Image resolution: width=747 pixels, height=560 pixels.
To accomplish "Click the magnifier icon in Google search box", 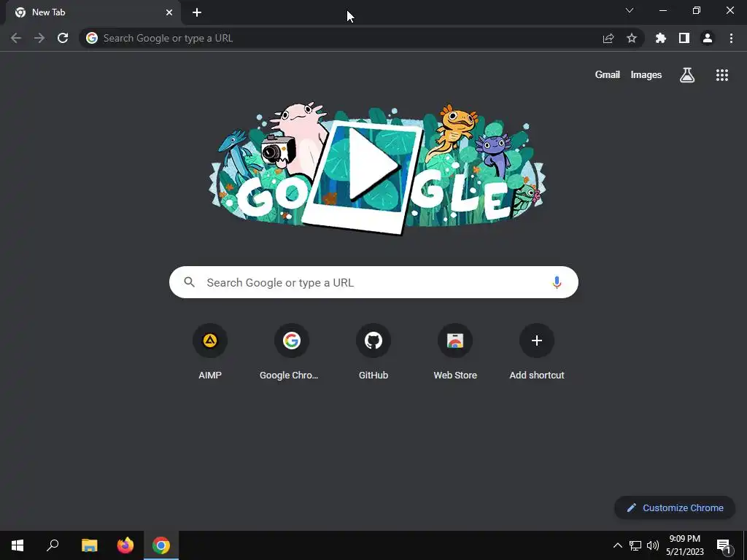I will click(190, 282).
